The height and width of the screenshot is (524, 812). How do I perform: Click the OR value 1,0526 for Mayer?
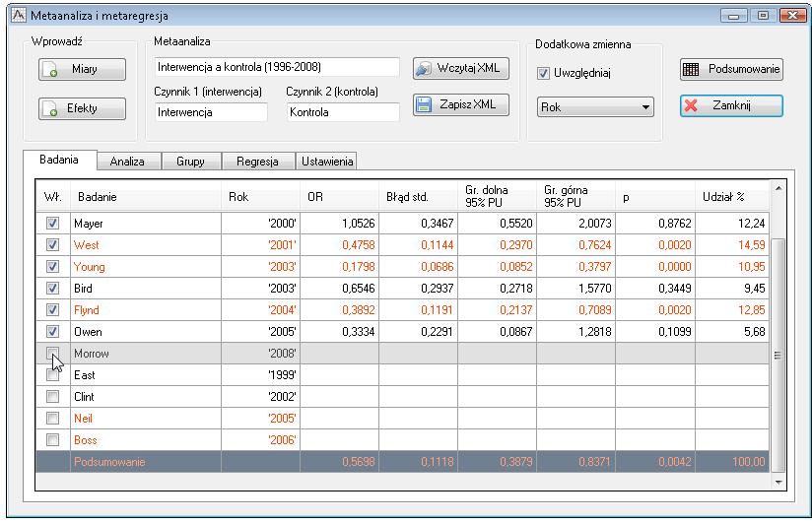tap(359, 224)
